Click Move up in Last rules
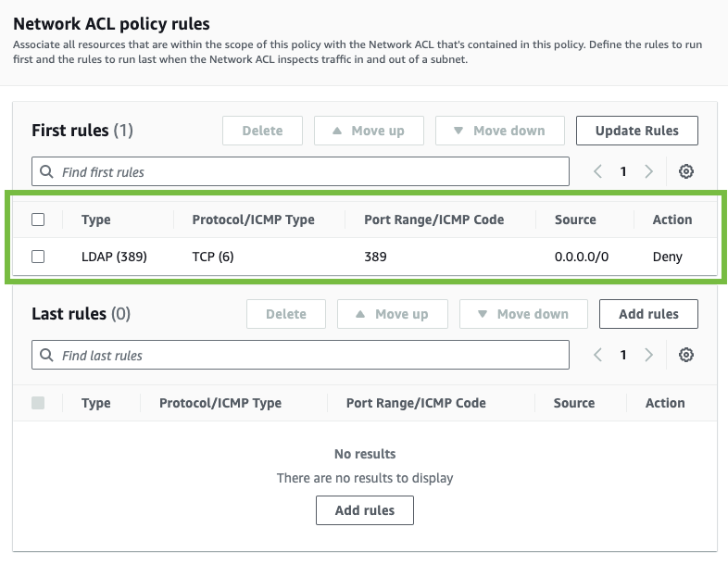 (x=393, y=314)
